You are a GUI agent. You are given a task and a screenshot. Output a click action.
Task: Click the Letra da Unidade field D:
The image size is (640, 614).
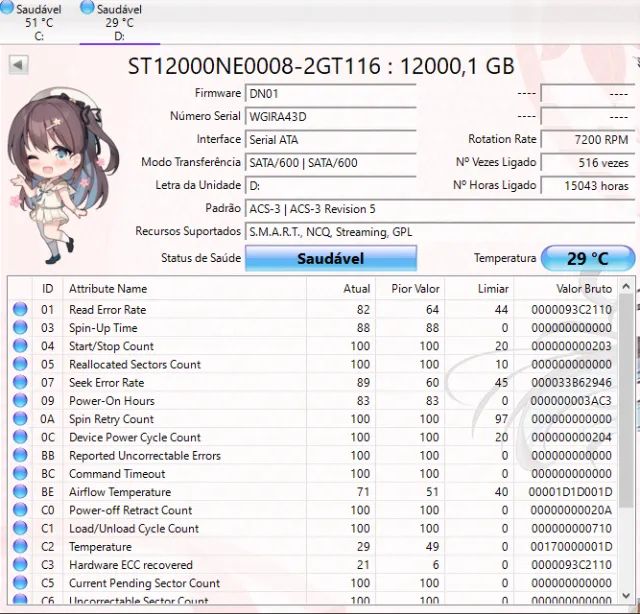coord(331,186)
